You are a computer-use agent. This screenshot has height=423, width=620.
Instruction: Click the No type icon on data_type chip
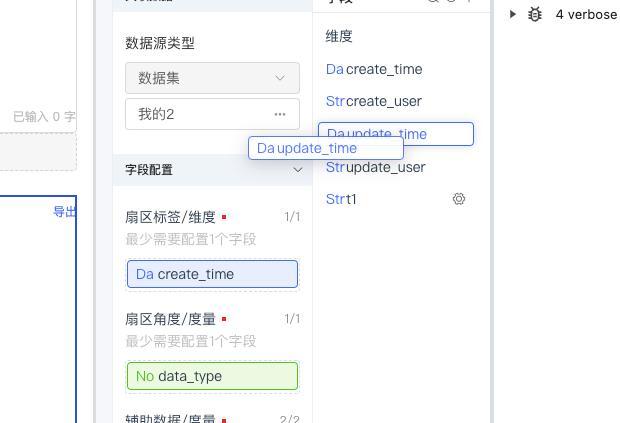[x=145, y=376]
